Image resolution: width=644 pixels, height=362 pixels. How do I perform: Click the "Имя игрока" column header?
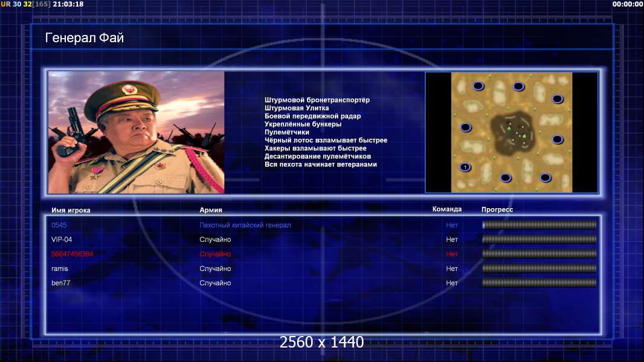(x=71, y=210)
